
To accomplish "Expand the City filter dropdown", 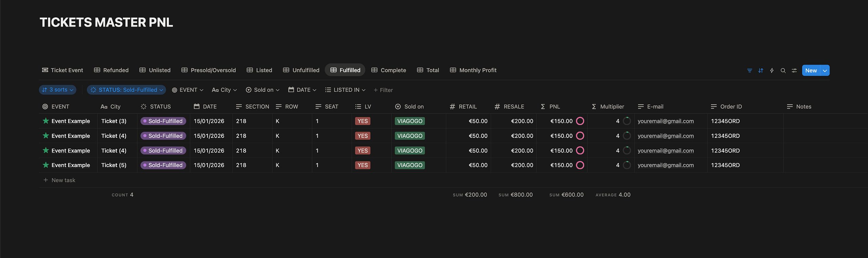I will [x=224, y=90].
